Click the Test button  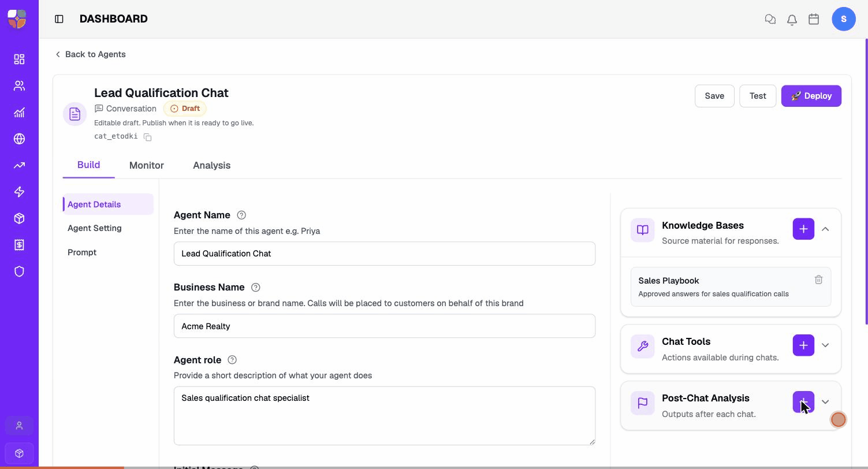point(758,96)
